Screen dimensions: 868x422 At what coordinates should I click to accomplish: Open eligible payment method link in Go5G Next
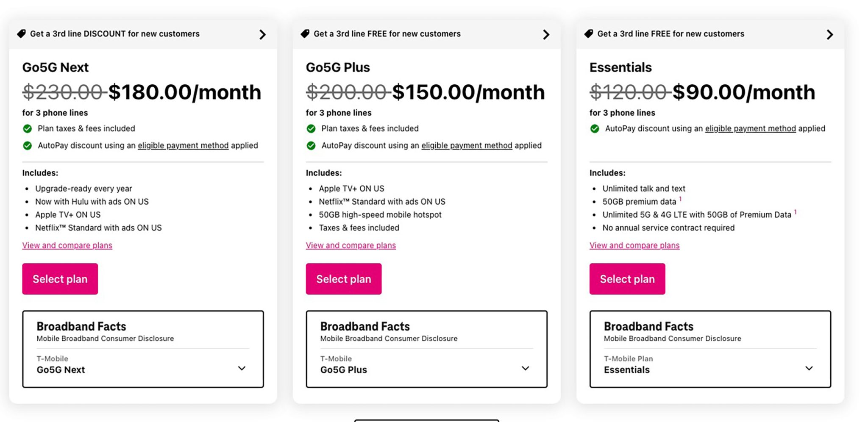[x=183, y=146]
